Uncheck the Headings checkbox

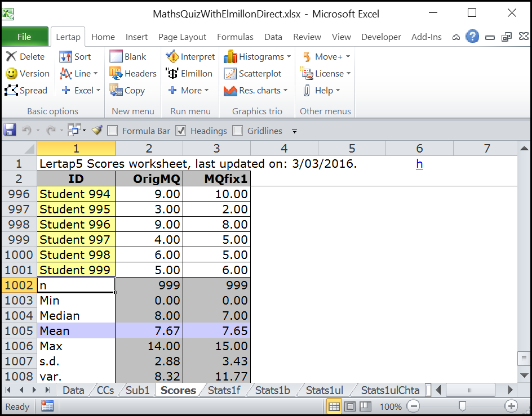coord(180,131)
